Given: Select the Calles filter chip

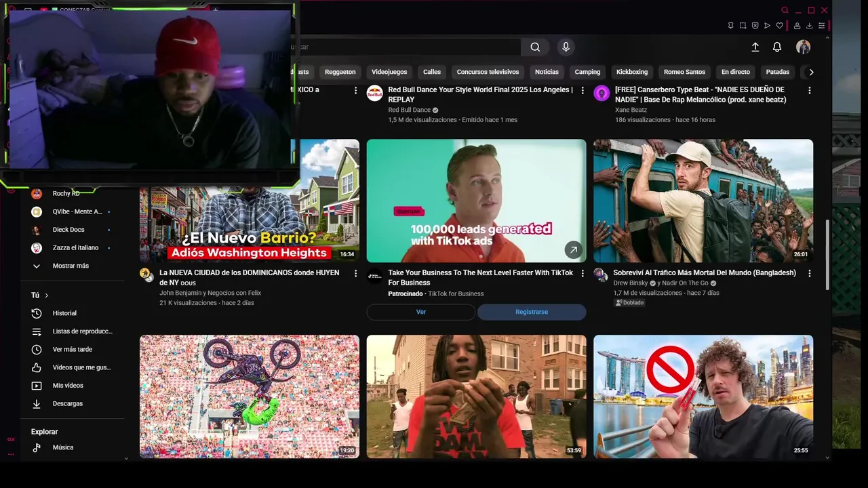Looking at the screenshot, I should tap(432, 72).
